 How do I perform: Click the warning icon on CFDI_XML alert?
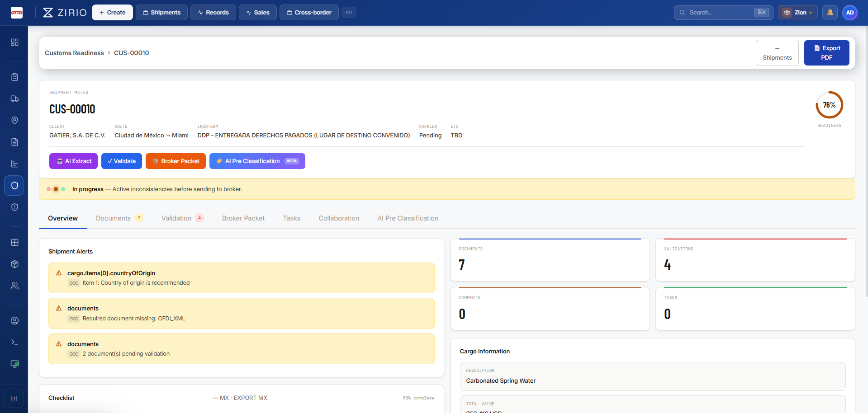coord(59,308)
